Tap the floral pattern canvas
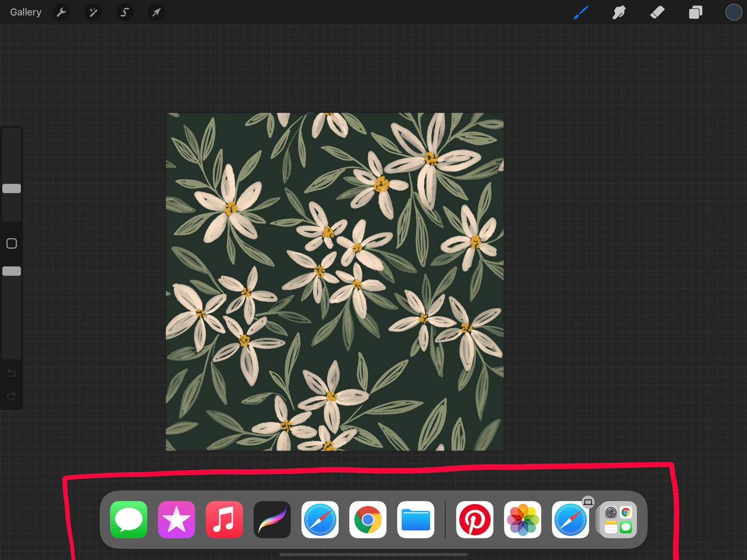The image size is (747, 560). point(335,281)
